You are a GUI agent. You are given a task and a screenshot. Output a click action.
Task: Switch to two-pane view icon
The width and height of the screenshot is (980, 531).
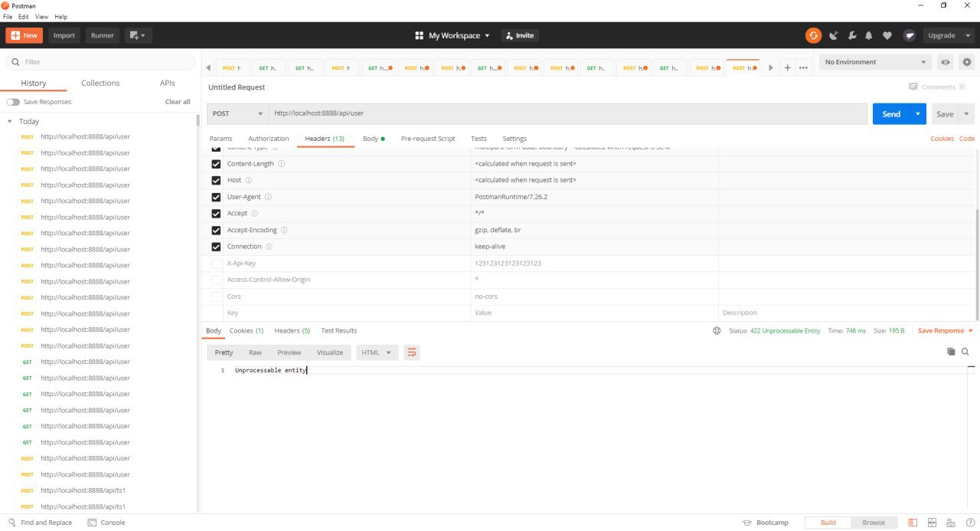click(931, 523)
